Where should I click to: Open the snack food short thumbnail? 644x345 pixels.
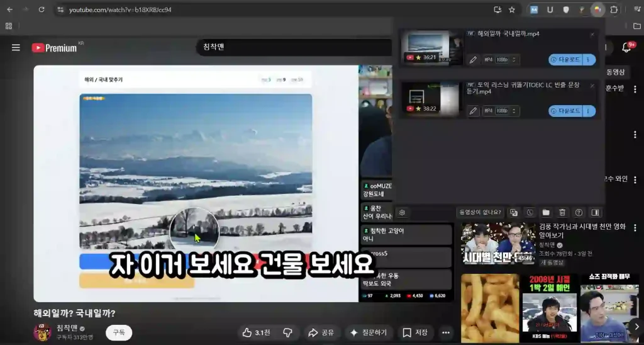pos(491,308)
